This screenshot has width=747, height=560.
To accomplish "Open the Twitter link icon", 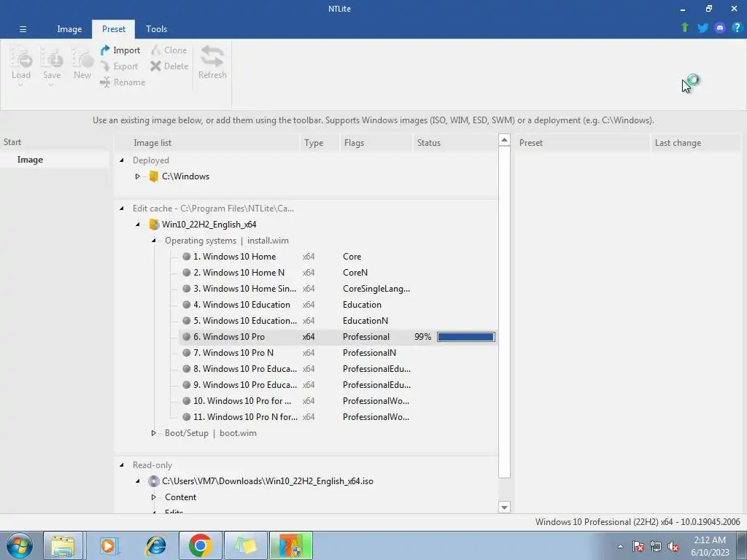I will (703, 28).
